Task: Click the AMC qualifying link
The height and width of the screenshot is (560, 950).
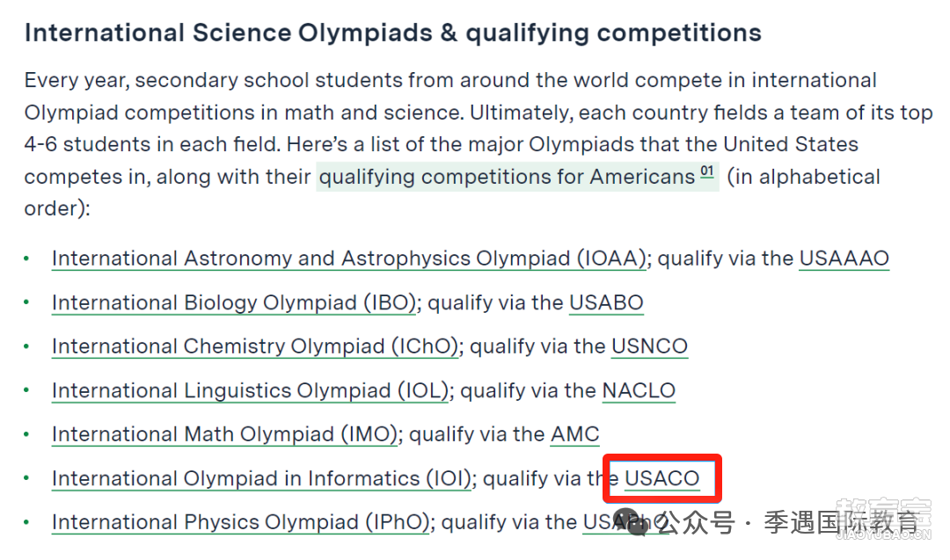Action: 575,434
